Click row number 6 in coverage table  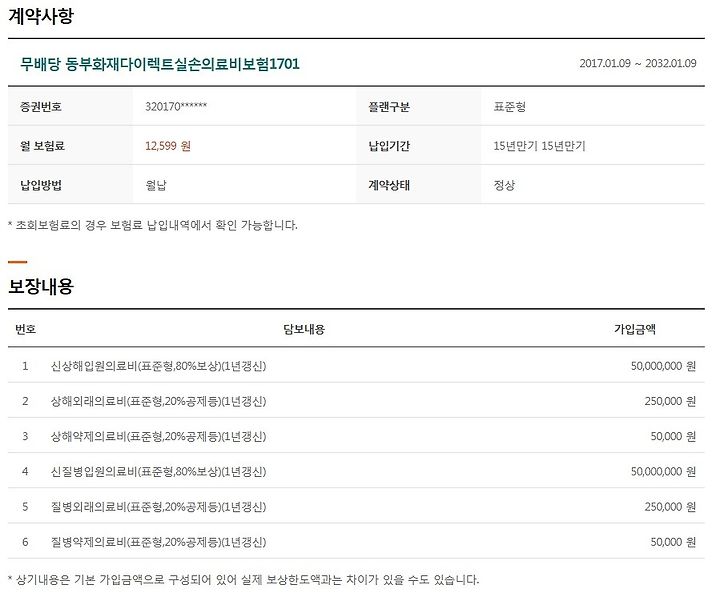[25, 542]
